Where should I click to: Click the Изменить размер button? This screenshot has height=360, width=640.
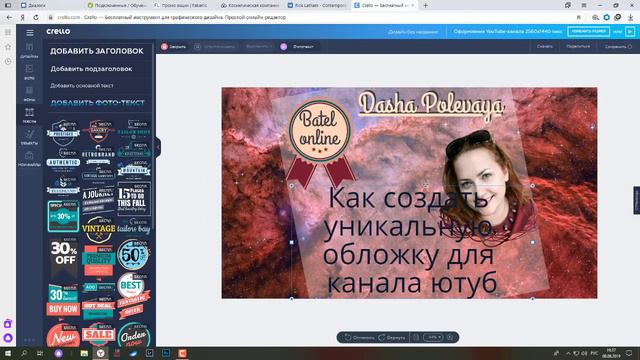coord(588,31)
